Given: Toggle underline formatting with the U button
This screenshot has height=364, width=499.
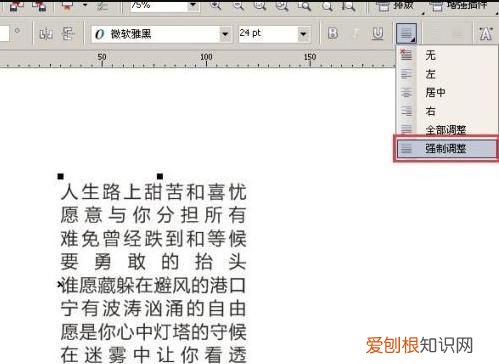Looking at the screenshot, I should (x=377, y=33).
